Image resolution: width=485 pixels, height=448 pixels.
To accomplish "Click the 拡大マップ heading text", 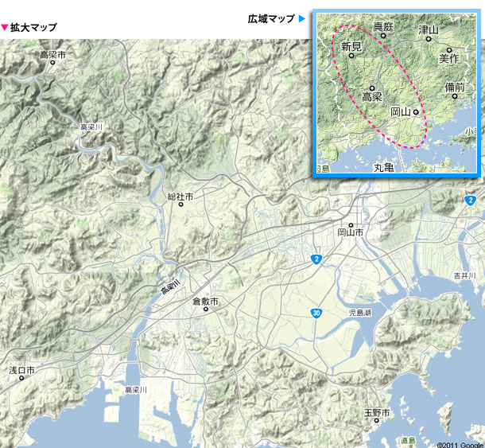I will (x=33, y=27).
